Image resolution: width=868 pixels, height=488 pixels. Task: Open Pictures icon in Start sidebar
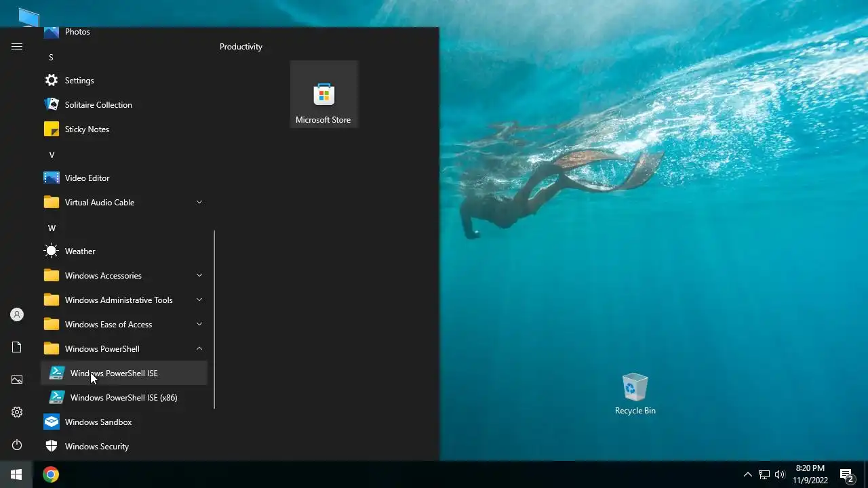click(x=17, y=380)
